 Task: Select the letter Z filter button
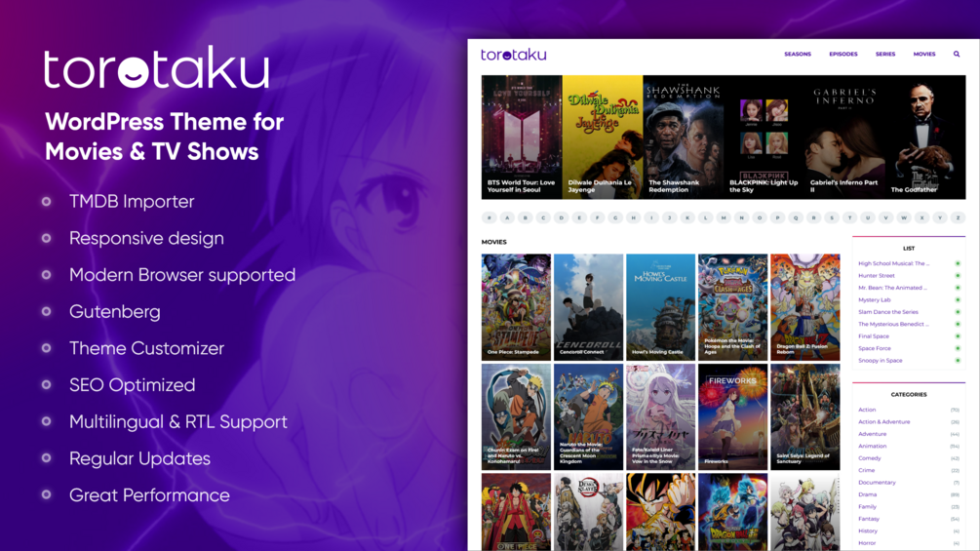pyautogui.click(x=958, y=218)
